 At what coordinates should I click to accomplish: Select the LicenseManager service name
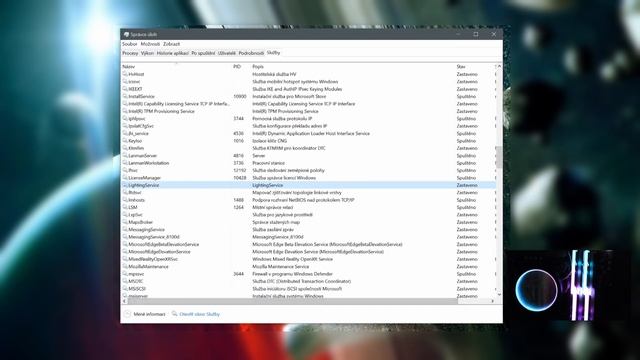tap(144, 178)
